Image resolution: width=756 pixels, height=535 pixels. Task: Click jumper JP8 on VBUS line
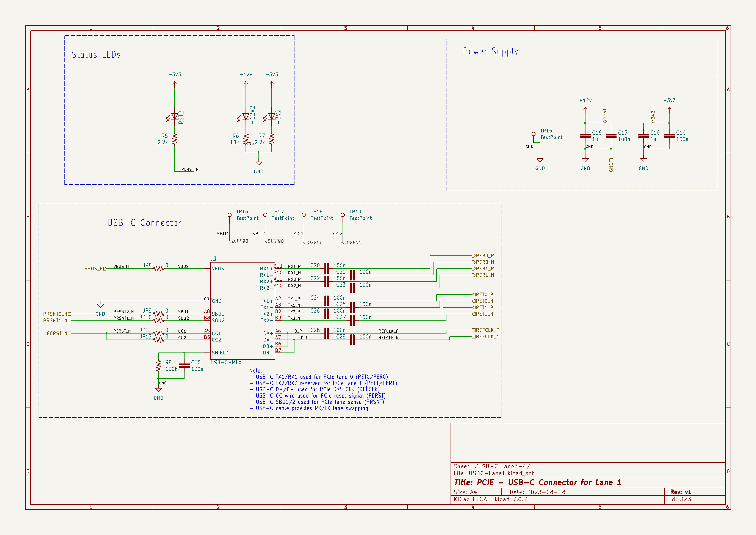coord(158,269)
